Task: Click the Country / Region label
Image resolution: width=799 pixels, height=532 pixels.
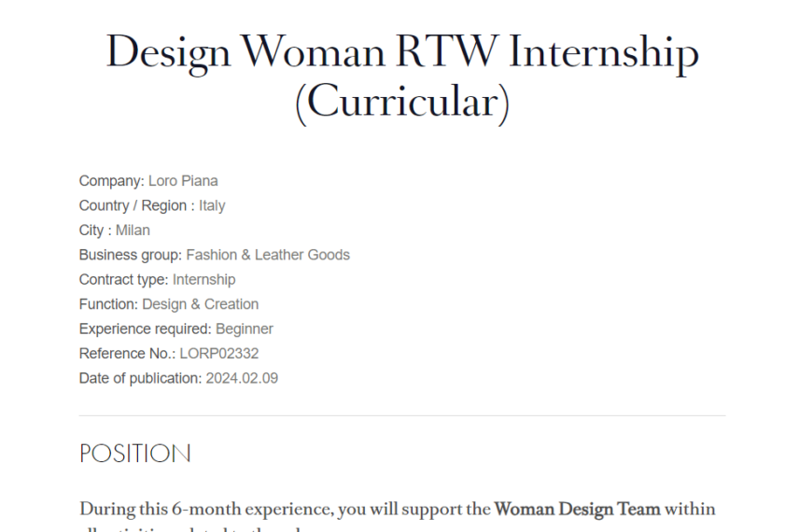Action: 136,205
